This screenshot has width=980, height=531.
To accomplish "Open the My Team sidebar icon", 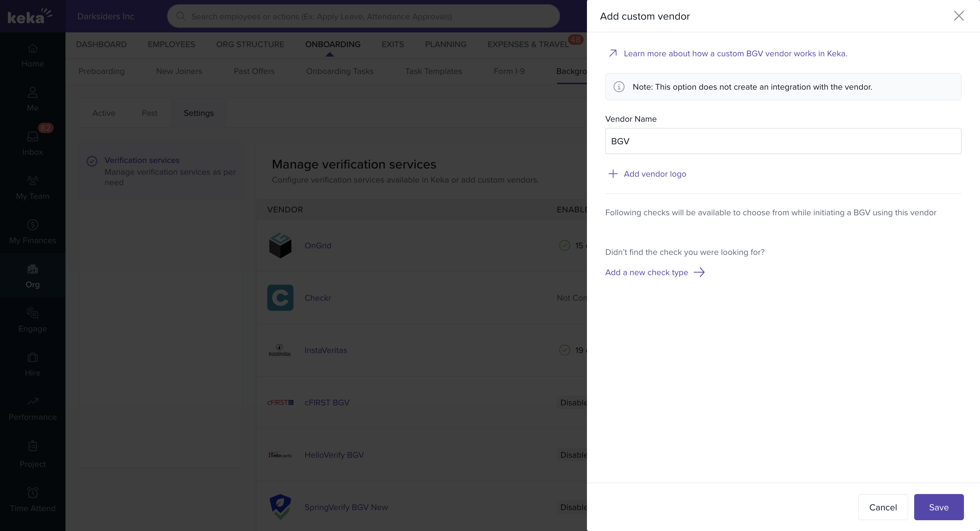I will [x=33, y=181].
